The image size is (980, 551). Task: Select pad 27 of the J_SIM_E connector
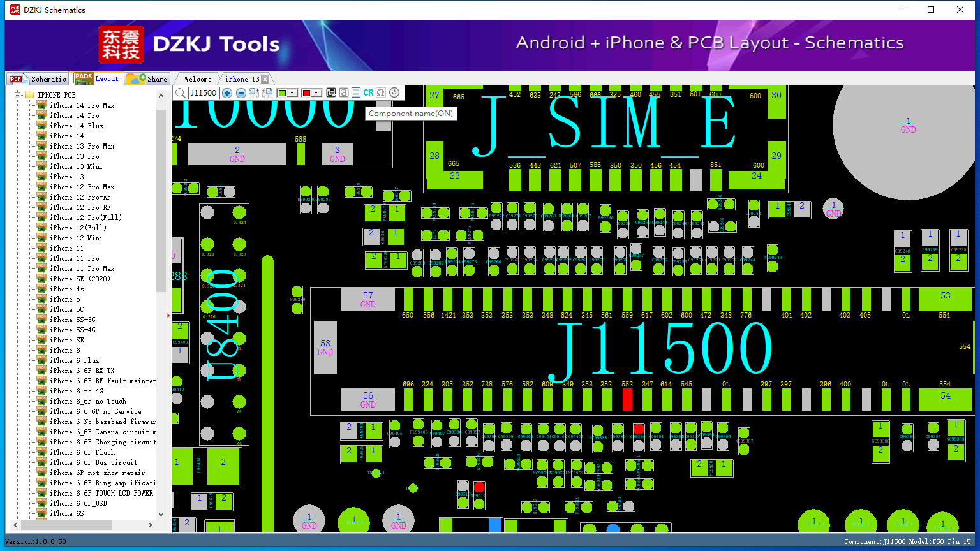(x=434, y=95)
